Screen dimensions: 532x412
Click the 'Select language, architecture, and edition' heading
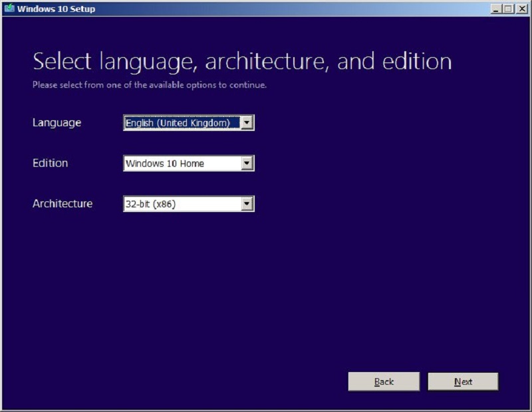point(242,61)
